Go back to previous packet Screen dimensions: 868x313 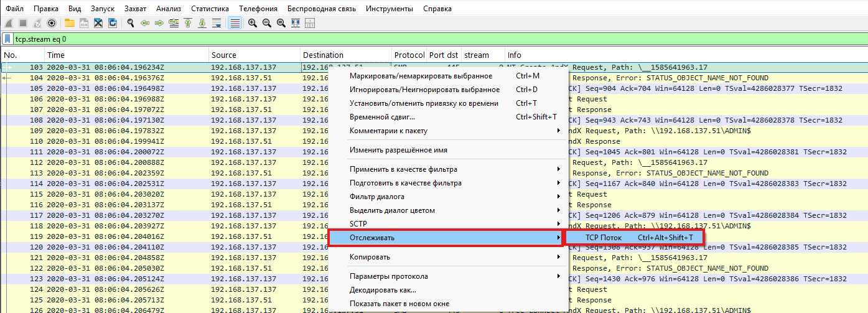(x=145, y=23)
